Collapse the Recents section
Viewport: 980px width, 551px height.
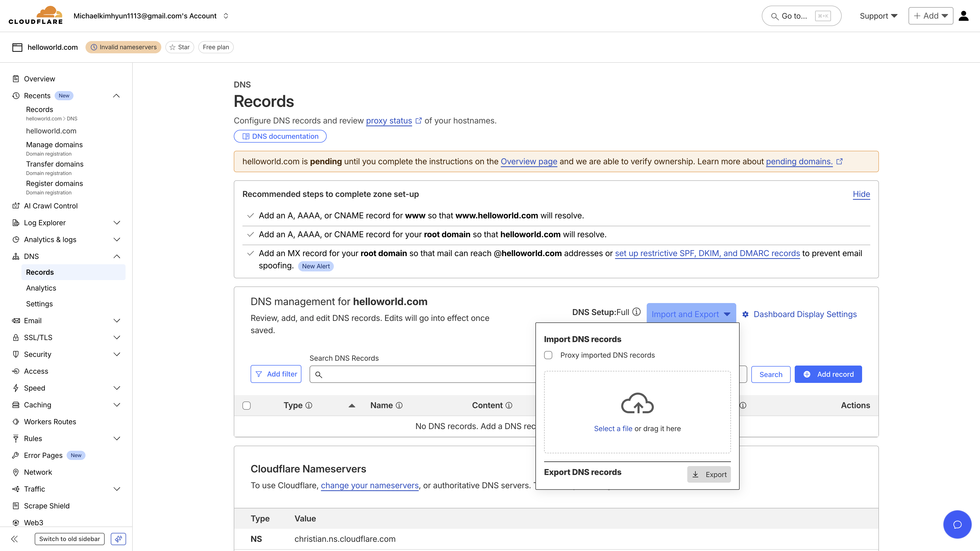click(x=116, y=95)
